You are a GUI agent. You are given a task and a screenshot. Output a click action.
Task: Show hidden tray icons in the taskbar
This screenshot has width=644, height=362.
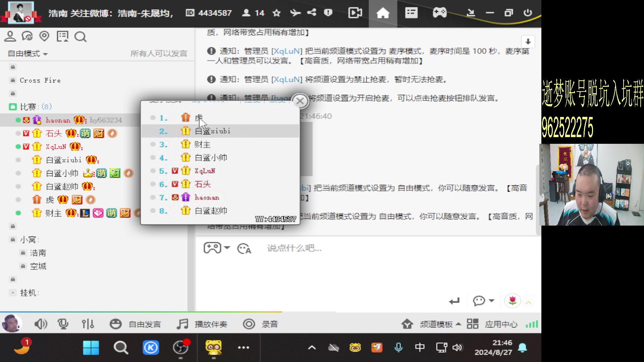[x=312, y=348]
